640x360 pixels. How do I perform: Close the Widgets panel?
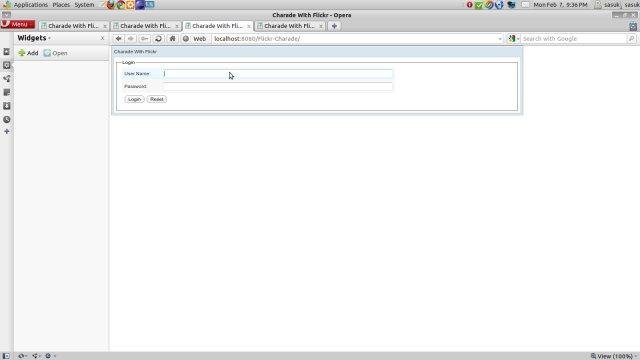point(102,38)
